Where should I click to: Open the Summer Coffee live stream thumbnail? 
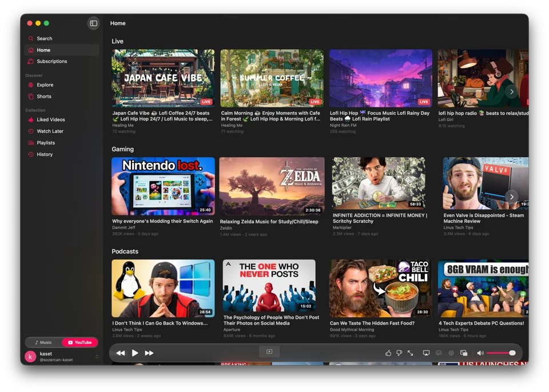tap(272, 78)
